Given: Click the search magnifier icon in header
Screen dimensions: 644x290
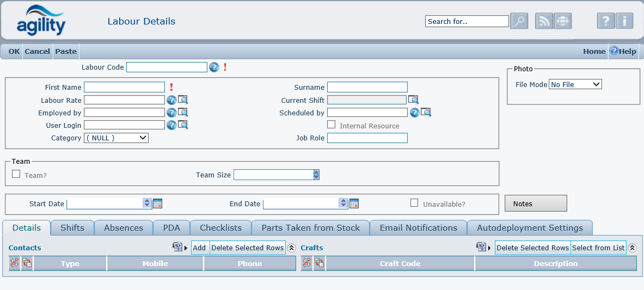Looking at the screenshot, I should click(519, 21).
